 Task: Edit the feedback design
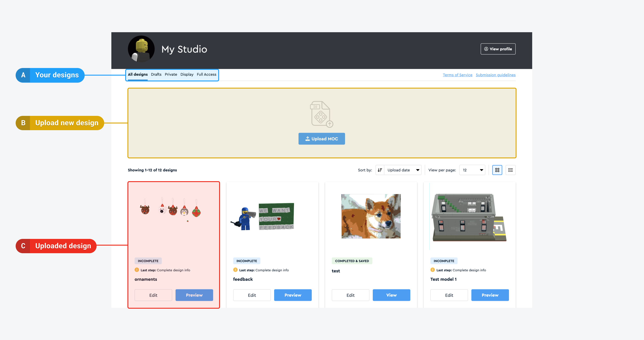pos(252,295)
